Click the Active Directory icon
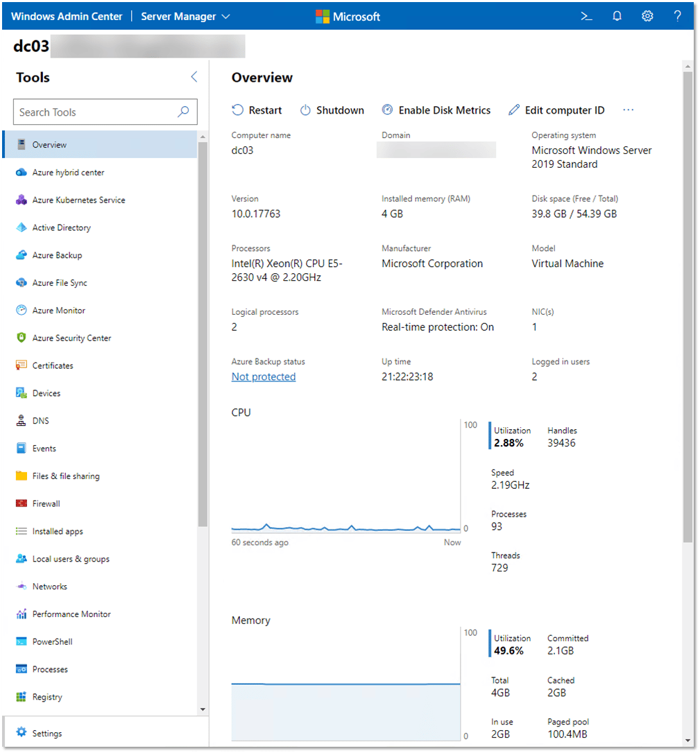 point(21,227)
